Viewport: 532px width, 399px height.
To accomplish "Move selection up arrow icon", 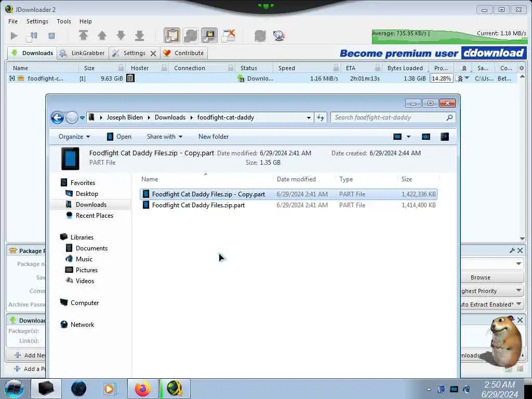I will tap(102, 35).
